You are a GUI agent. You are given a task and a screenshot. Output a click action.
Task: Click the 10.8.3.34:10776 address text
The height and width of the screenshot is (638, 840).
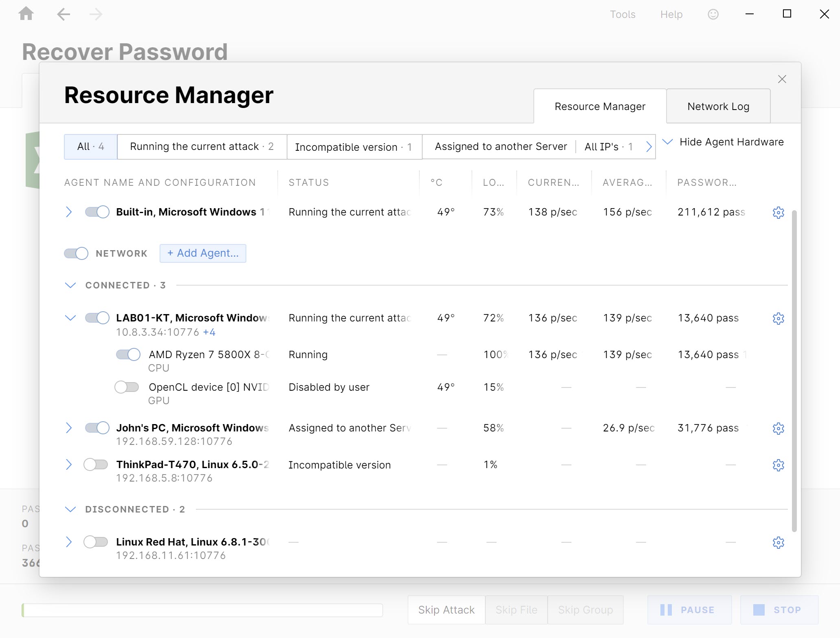[158, 332]
